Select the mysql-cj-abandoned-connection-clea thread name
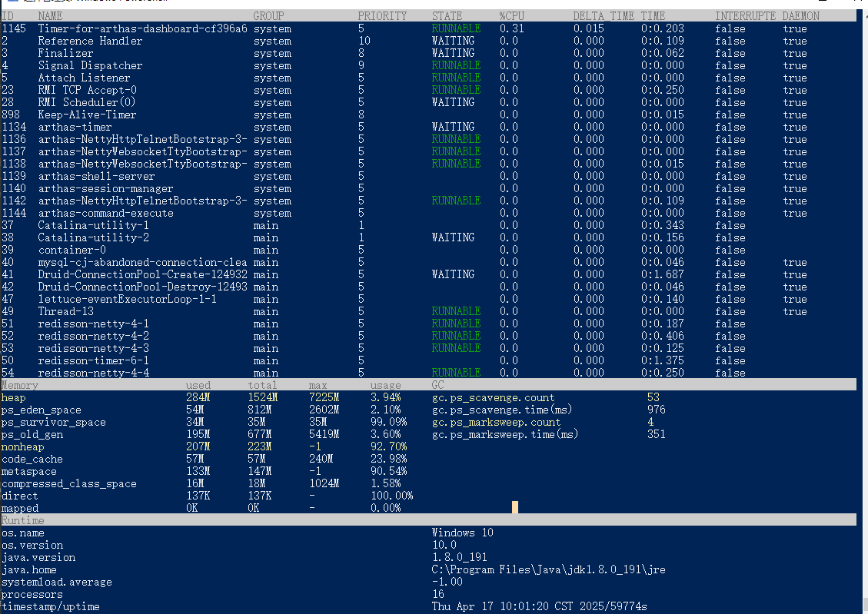 (142, 262)
